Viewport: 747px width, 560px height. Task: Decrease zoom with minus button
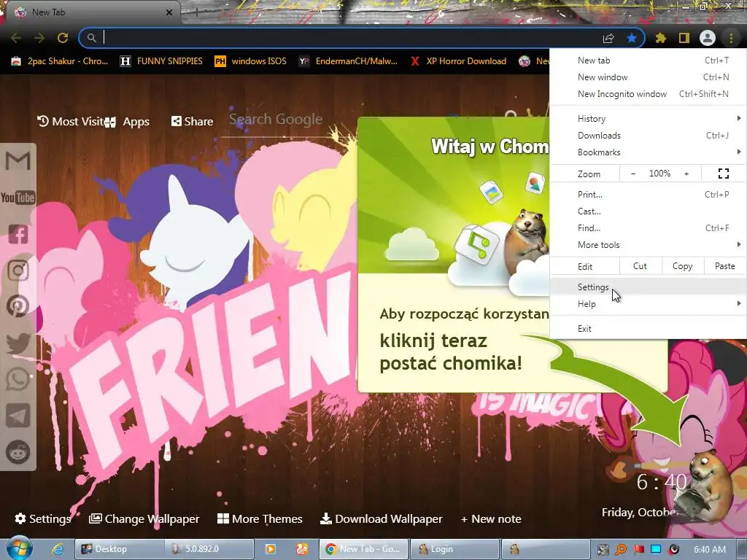pyautogui.click(x=633, y=174)
